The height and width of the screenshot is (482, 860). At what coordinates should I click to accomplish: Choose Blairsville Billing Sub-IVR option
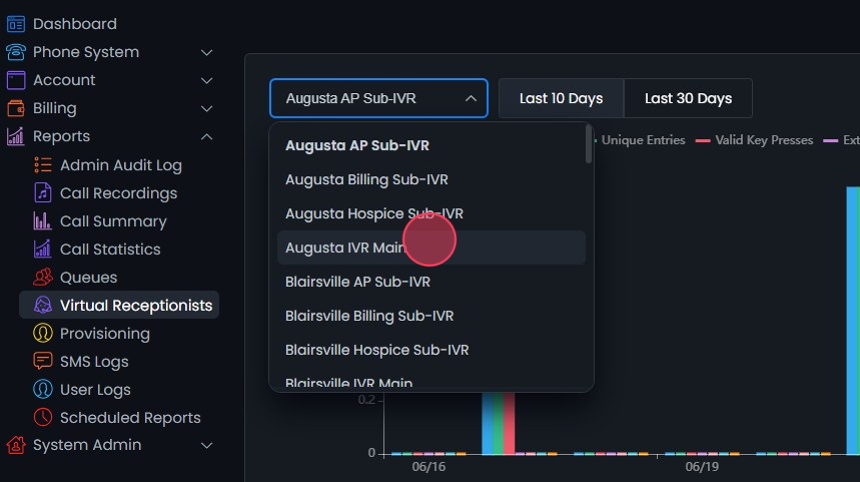[369, 316]
